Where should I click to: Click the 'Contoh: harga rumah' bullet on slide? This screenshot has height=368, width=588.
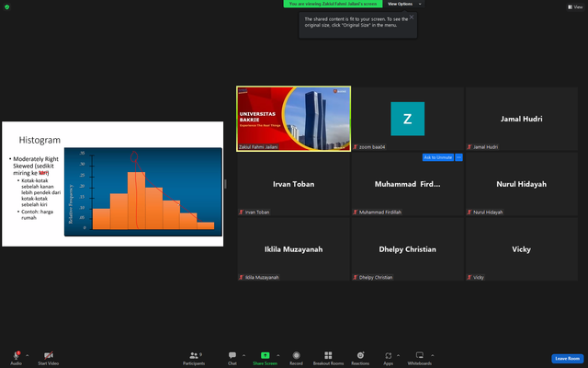click(x=37, y=214)
